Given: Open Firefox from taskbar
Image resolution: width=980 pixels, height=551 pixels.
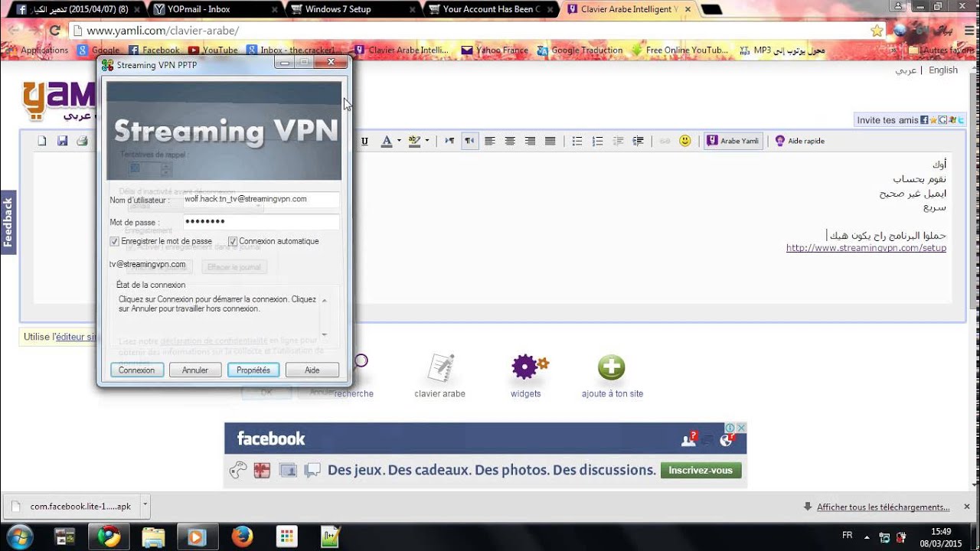Looking at the screenshot, I should click(242, 536).
